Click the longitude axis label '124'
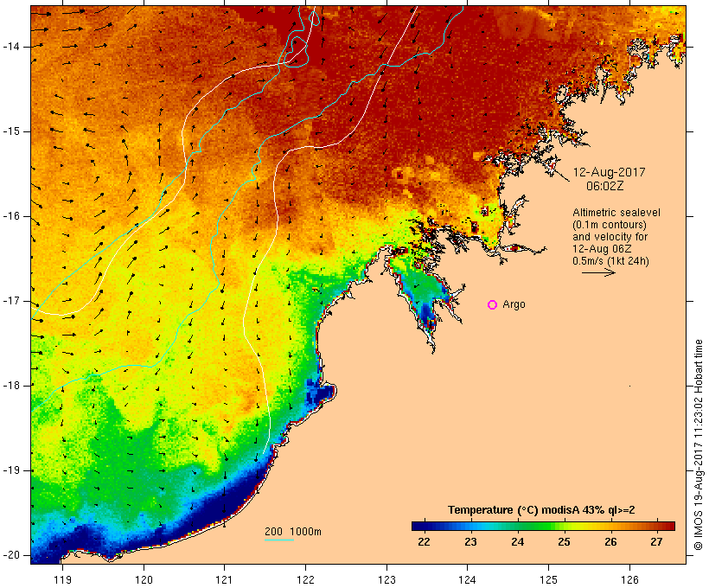Screen dimensions: 709x588 pos(467,580)
